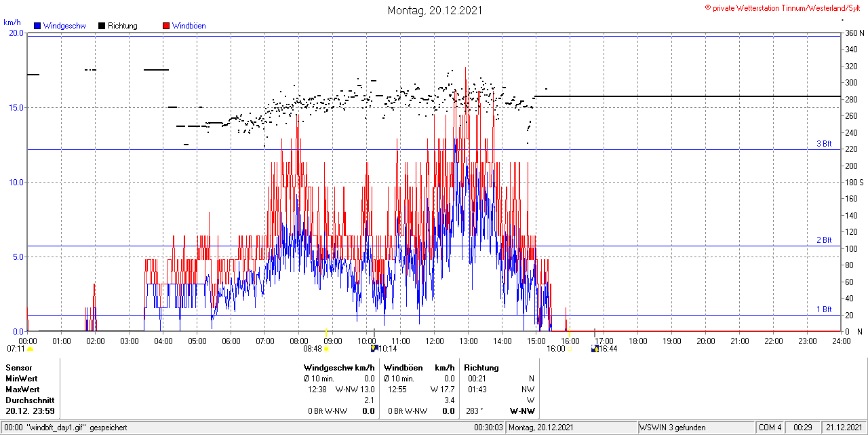This screenshot has width=868, height=435.
Task: Click the Windgeschw km/h column header
Action: (339, 368)
